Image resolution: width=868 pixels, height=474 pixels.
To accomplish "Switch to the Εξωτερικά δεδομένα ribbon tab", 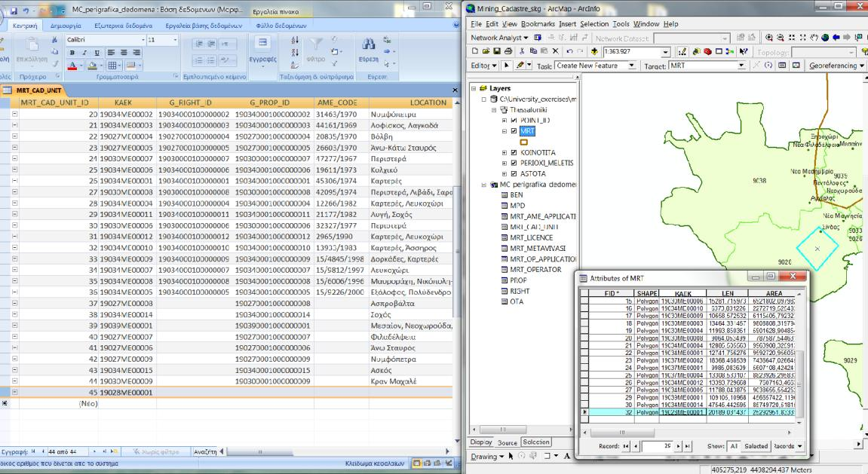I will pyautogui.click(x=123, y=26).
